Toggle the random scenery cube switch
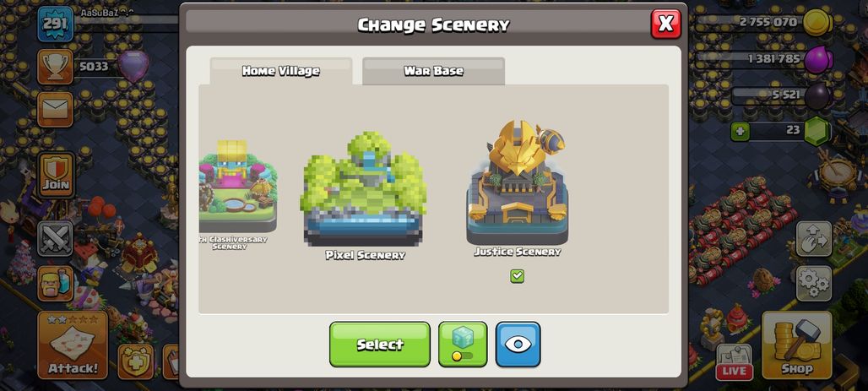The height and width of the screenshot is (391, 868). click(x=463, y=345)
